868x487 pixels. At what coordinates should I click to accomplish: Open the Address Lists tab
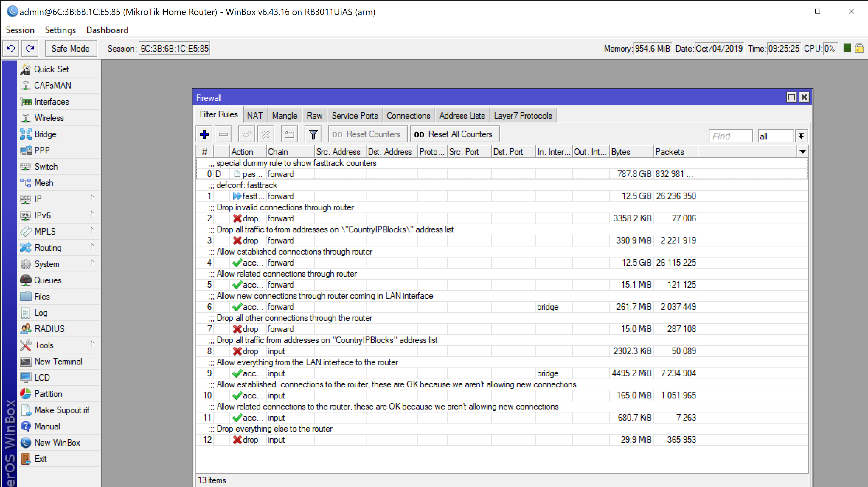(462, 116)
